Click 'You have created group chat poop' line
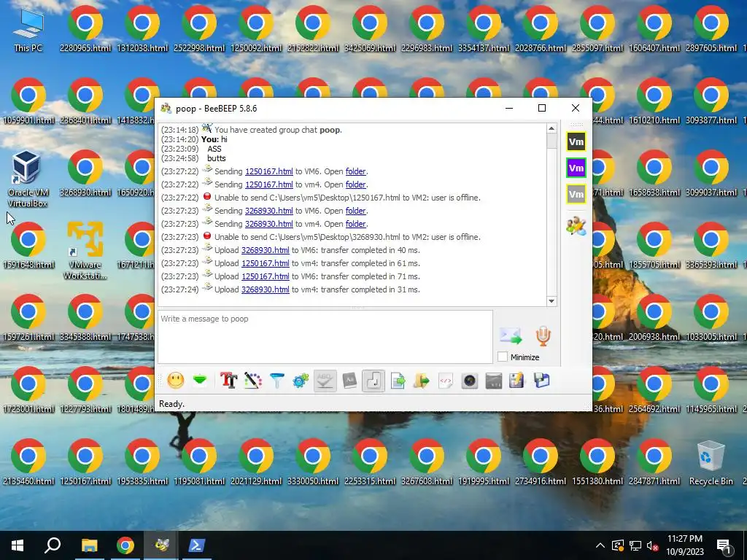Viewport: 747px width, 560px height. coord(278,130)
